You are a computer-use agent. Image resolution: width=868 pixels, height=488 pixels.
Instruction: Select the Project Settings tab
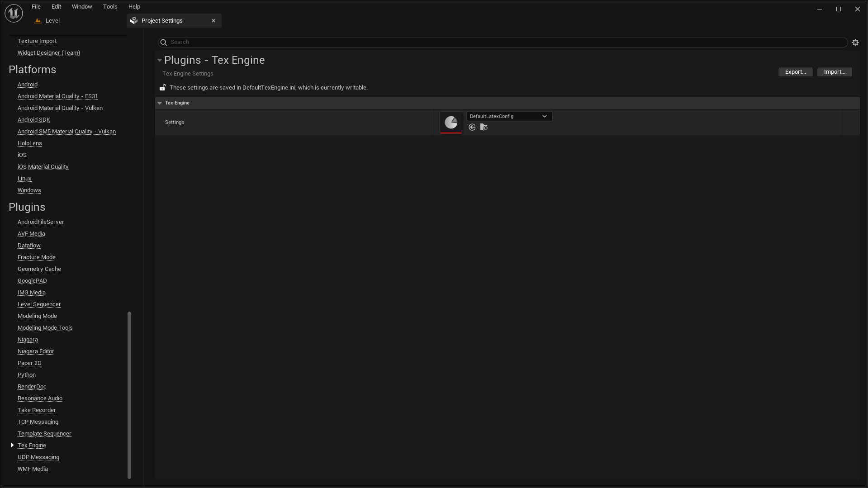click(x=162, y=20)
